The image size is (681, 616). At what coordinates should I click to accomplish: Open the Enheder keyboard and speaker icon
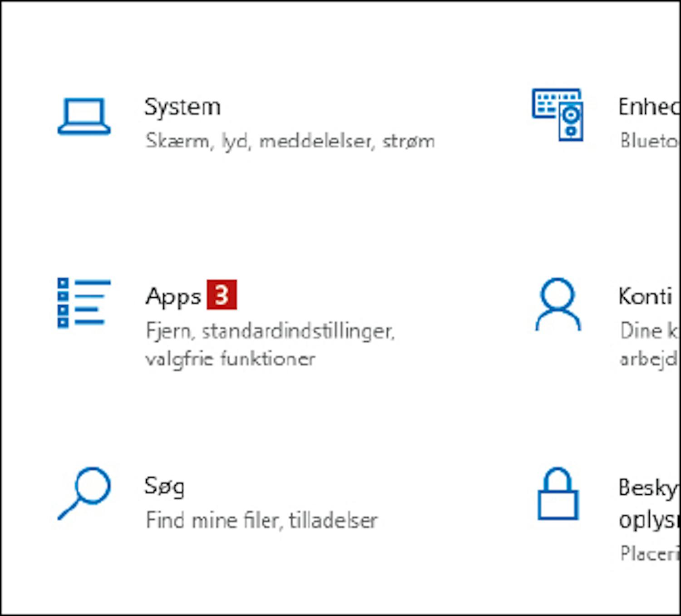(x=558, y=114)
